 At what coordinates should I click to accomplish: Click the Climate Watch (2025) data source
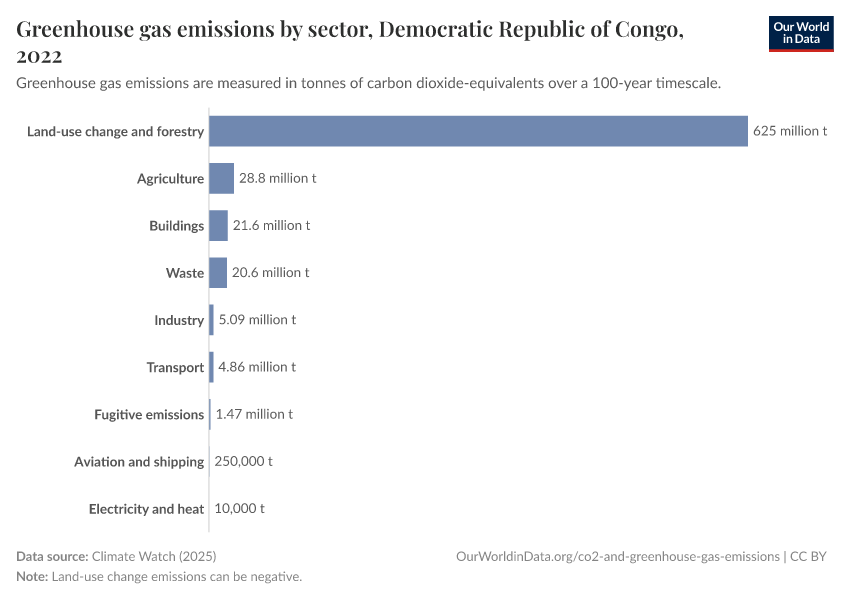153,556
